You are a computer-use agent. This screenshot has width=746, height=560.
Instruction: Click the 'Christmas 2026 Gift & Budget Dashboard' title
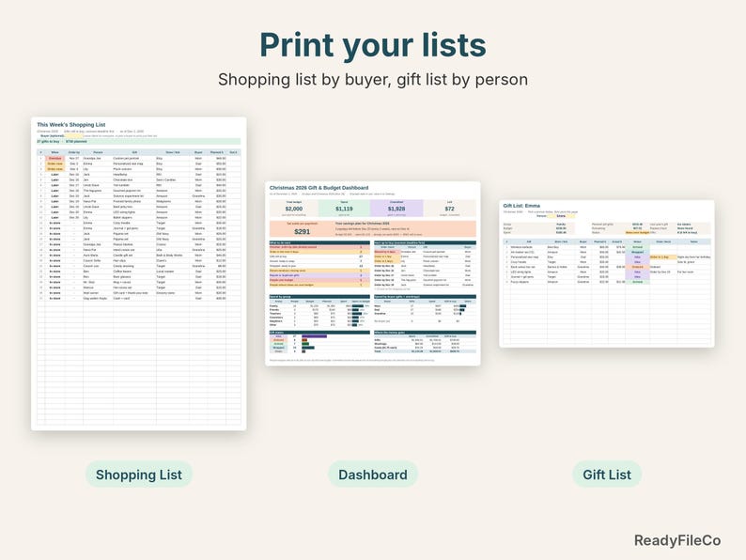(x=319, y=188)
